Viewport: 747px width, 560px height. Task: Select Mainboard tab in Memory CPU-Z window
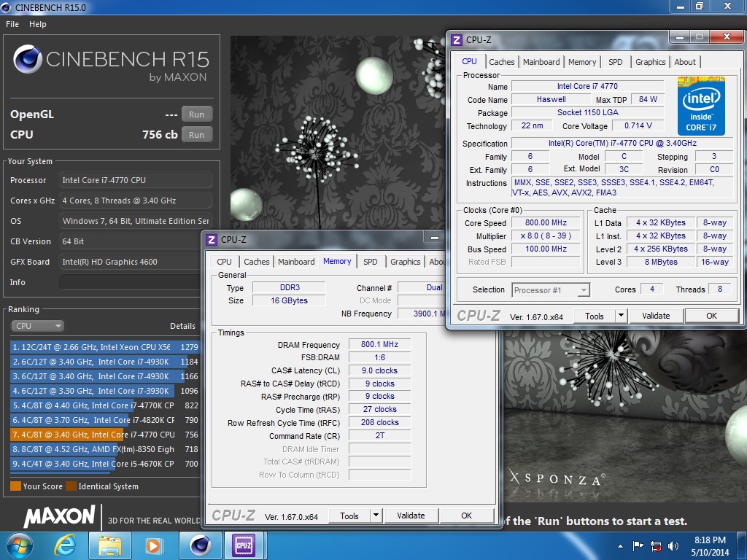tap(296, 262)
